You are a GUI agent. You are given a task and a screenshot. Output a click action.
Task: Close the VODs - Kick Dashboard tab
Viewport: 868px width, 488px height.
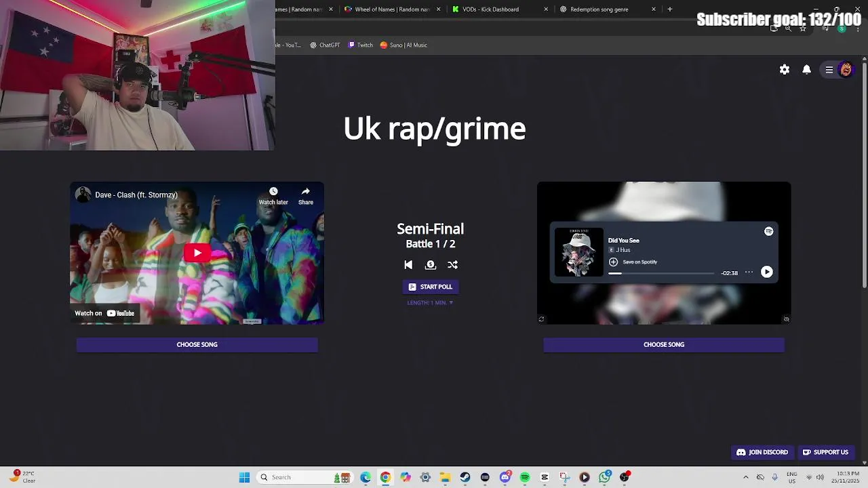[546, 9]
